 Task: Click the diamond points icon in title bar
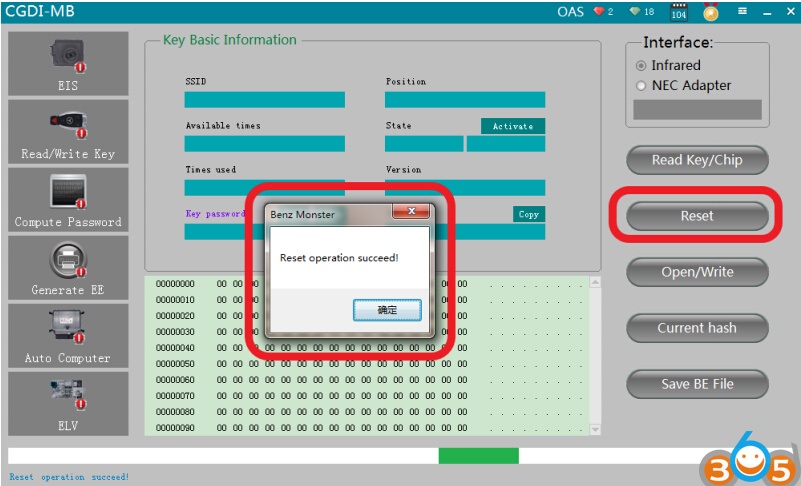(634, 12)
